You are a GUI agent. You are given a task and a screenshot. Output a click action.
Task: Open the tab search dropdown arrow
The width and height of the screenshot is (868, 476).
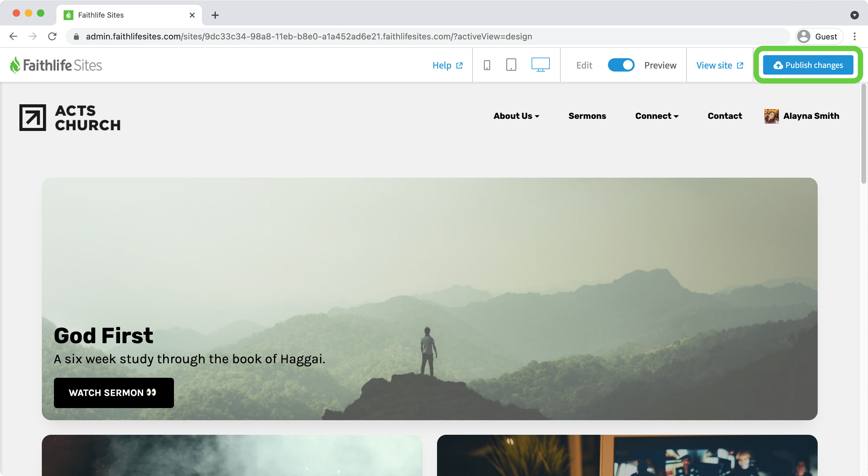(x=854, y=15)
